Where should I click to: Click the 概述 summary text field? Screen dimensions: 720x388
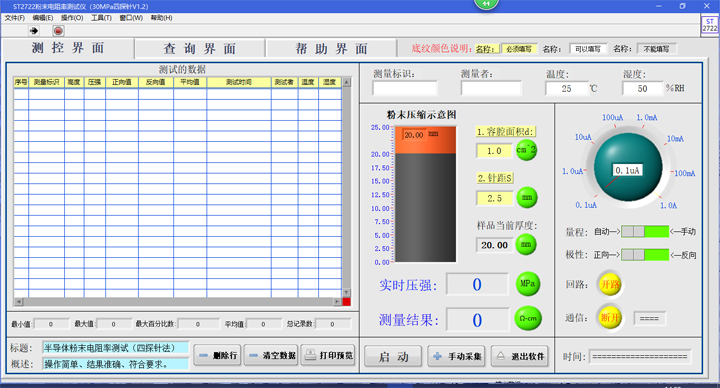pyautogui.click(x=115, y=364)
